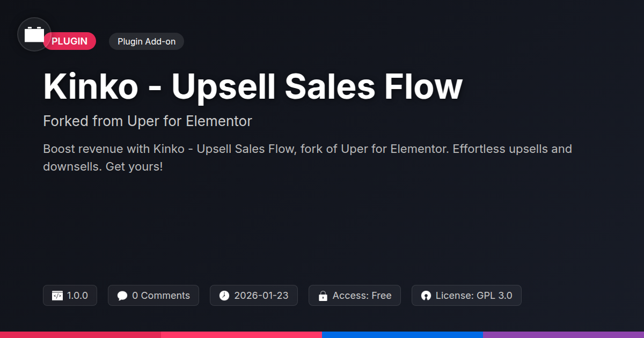This screenshot has height=338, width=644.
Task: Click the plugin brick icon in circle
Action: pos(34,34)
